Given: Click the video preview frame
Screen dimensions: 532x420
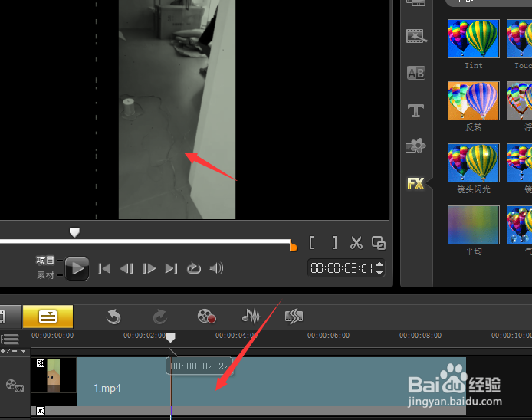Looking at the screenshot, I should coord(177,110).
